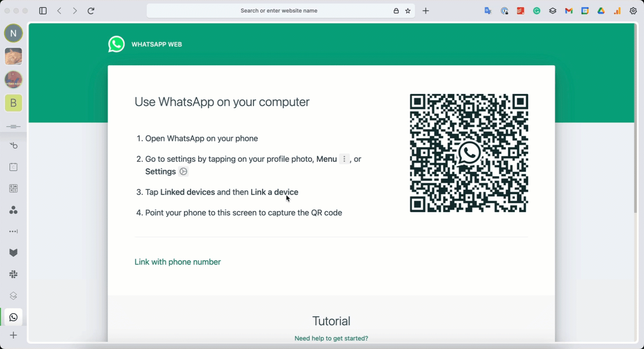Open the Slack app in sidebar
644x349 pixels.
[13, 274]
